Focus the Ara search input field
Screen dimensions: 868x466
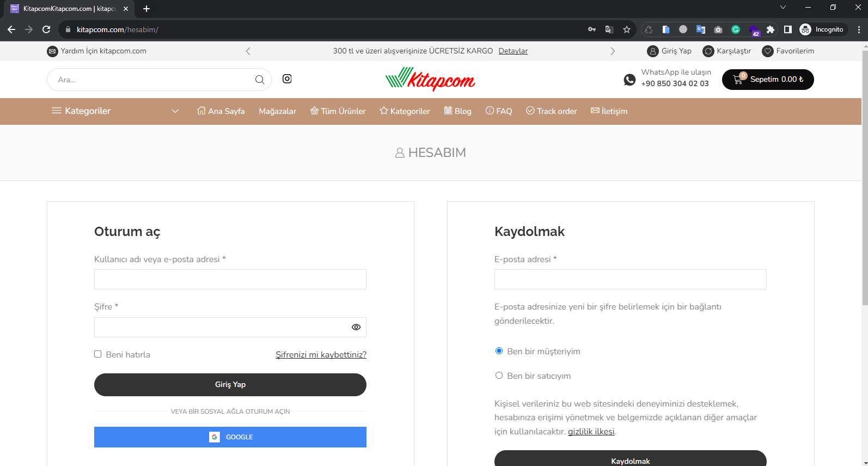point(152,80)
